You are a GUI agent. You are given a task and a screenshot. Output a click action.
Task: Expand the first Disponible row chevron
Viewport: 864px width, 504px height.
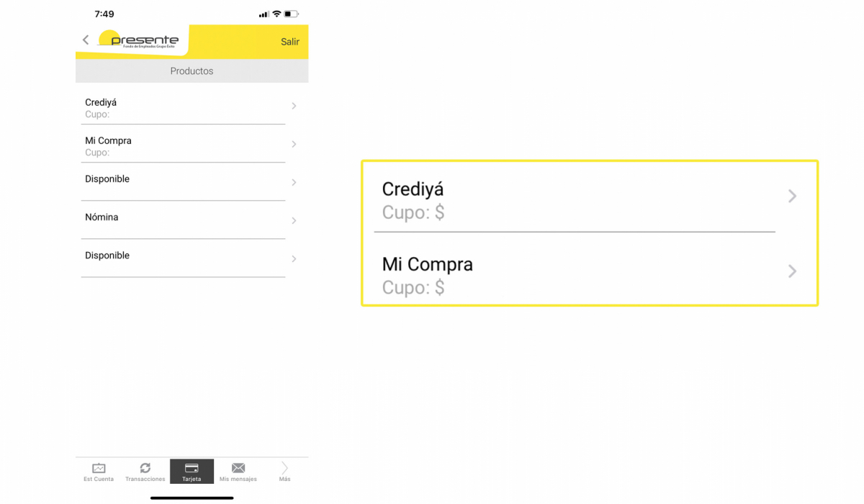click(294, 182)
